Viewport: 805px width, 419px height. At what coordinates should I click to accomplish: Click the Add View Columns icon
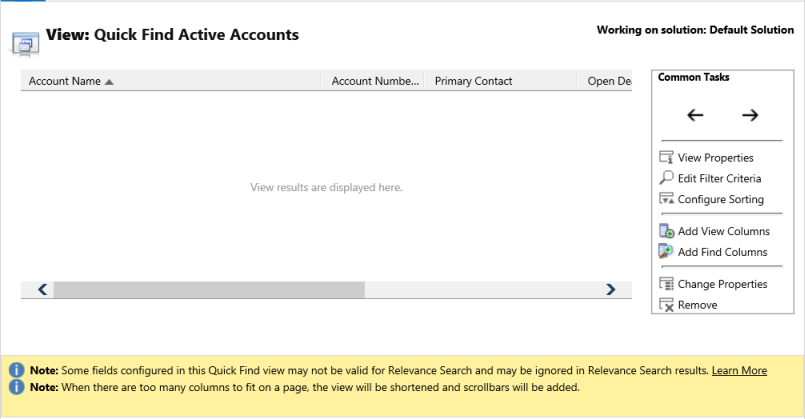pyautogui.click(x=667, y=231)
